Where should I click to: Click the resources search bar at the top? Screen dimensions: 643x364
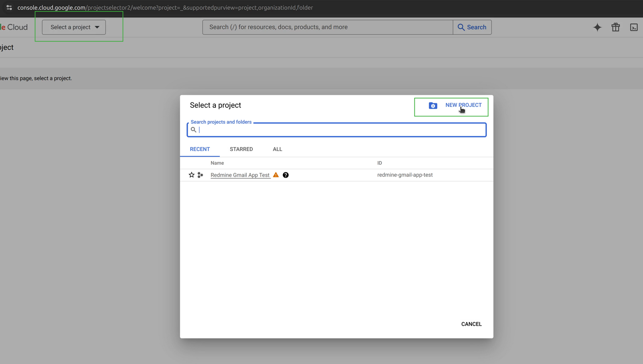(327, 27)
